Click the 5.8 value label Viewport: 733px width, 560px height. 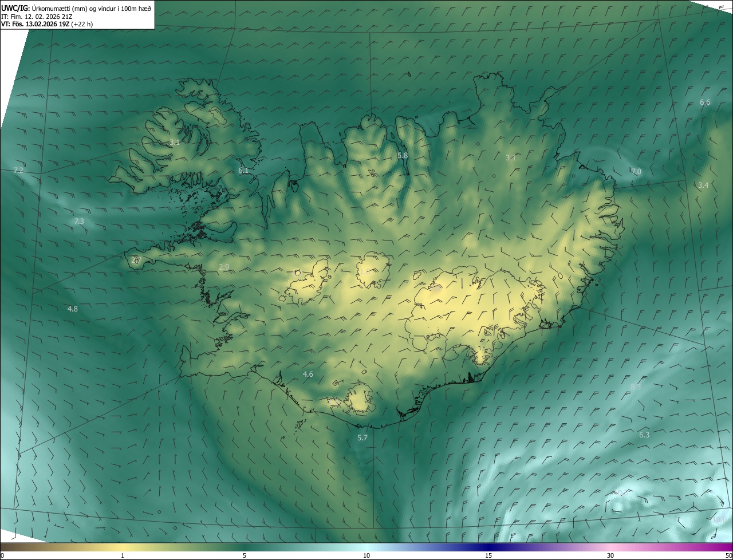click(x=403, y=155)
